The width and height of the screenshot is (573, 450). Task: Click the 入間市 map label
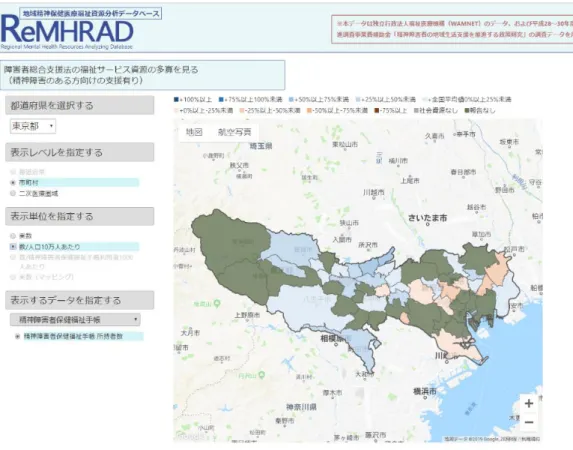(342, 239)
